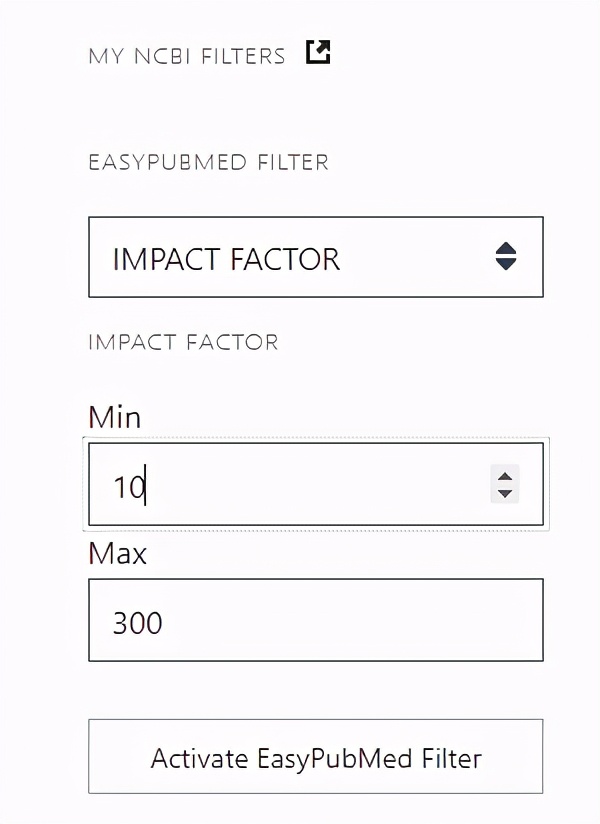
Task: Click the up-down arrows icon in the filter select
Action: click(x=506, y=257)
